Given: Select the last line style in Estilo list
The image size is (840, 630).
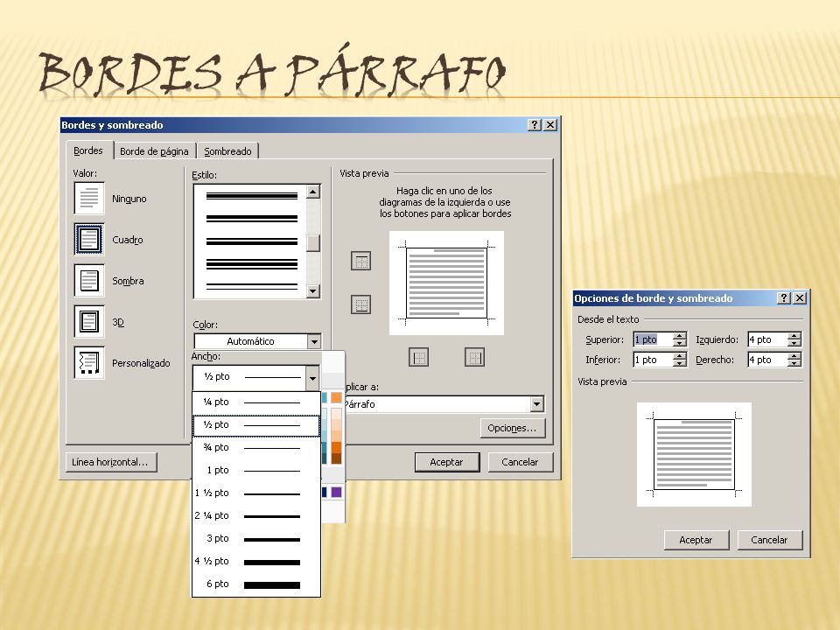Looking at the screenshot, I should tap(252, 287).
